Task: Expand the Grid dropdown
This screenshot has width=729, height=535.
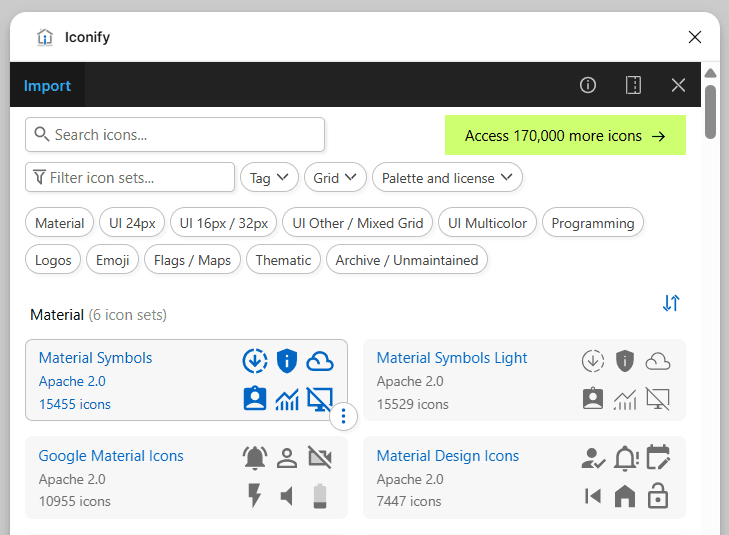Action: 335,178
